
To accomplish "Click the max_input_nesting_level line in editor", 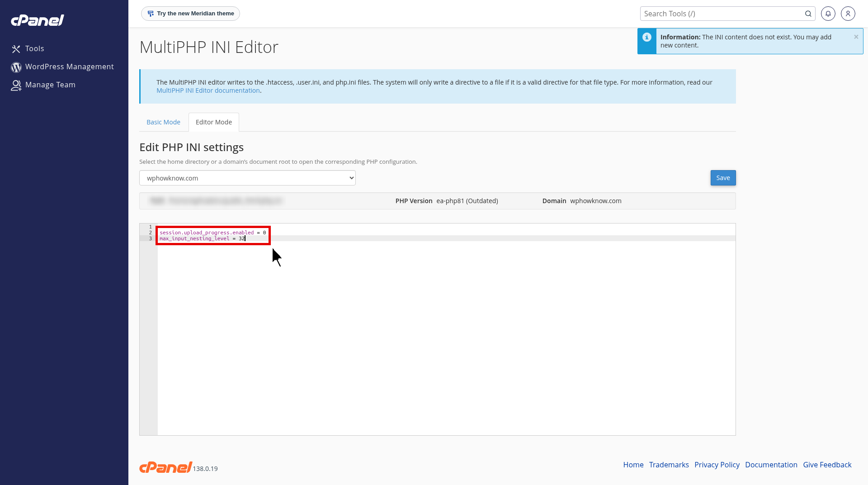I will tap(202, 238).
